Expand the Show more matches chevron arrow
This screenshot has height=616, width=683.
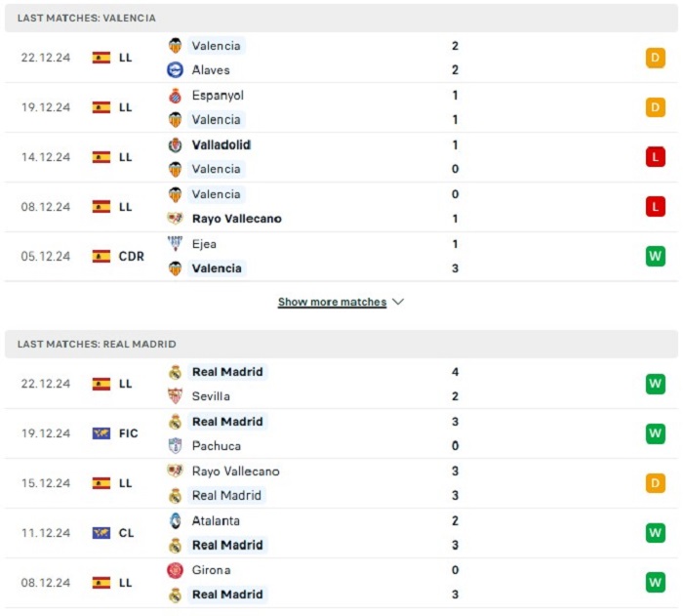(398, 302)
